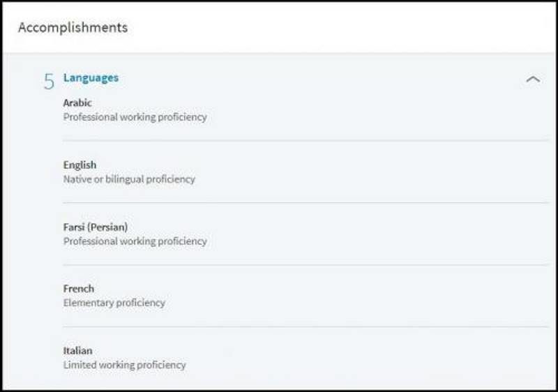Viewport: 558px width, 392px height.
Task: Open the Farsi (Persian) language entry
Action: pos(96,227)
